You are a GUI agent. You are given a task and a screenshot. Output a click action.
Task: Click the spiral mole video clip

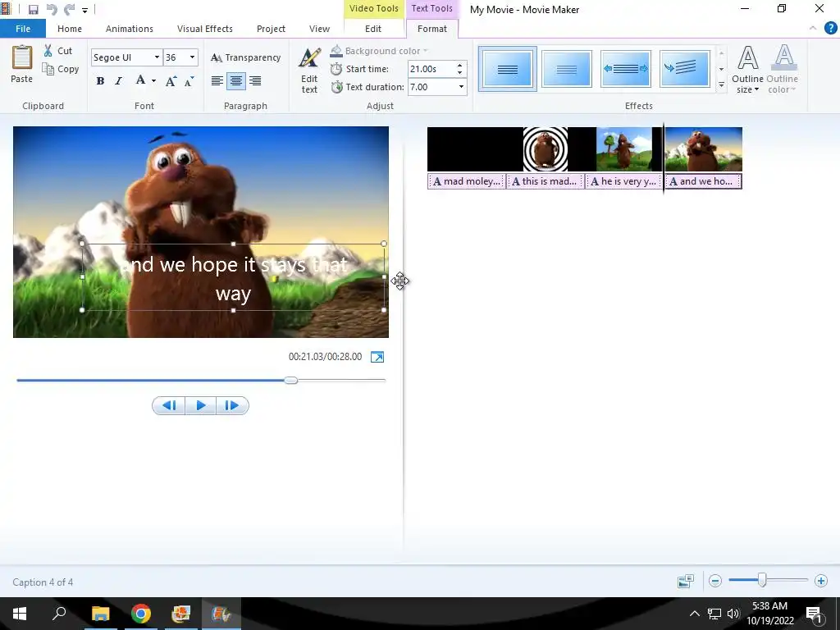coord(546,149)
